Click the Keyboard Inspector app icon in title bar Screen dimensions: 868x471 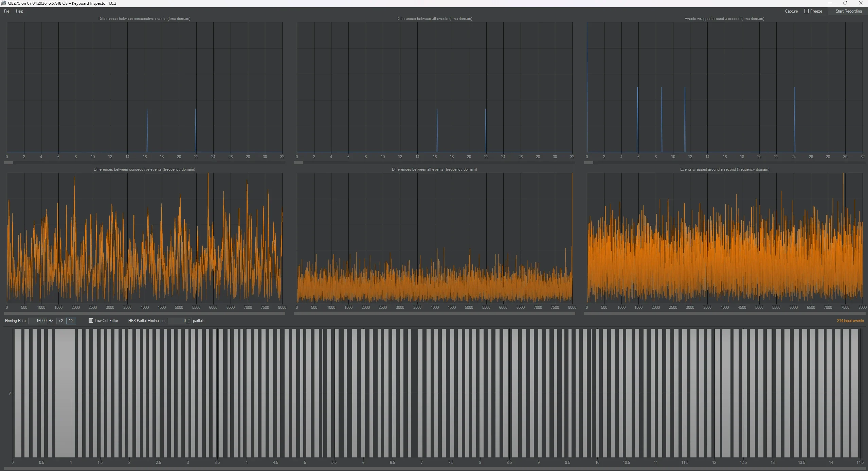(x=3, y=3)
